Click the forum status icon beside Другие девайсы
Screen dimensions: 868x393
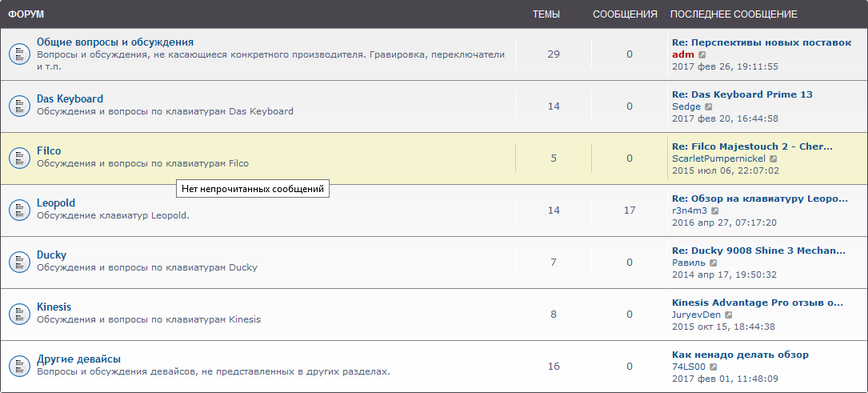click(19, 366)
